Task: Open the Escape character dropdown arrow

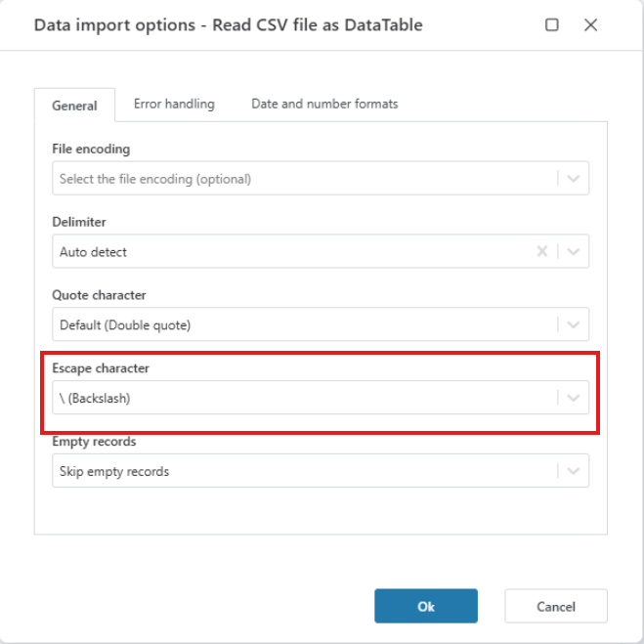Action: tap(574, 398)
